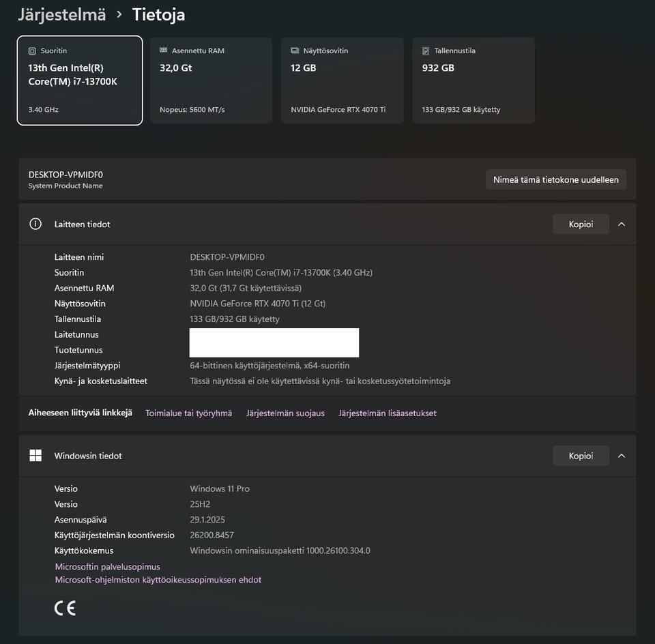The height and width of the screenshot is (644, 655).
Task: Click the 64-bittinen käyttöjärjestelmä value
Action: [x=270, y=366]
